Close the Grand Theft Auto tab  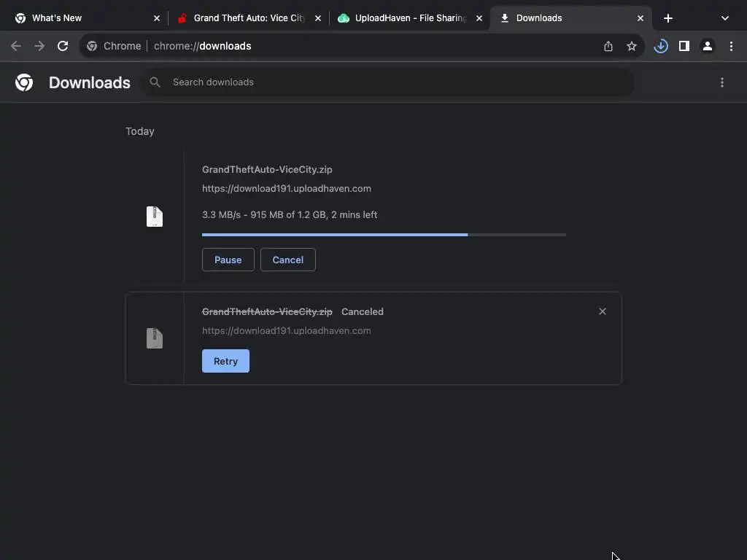(x=318, y=18)
